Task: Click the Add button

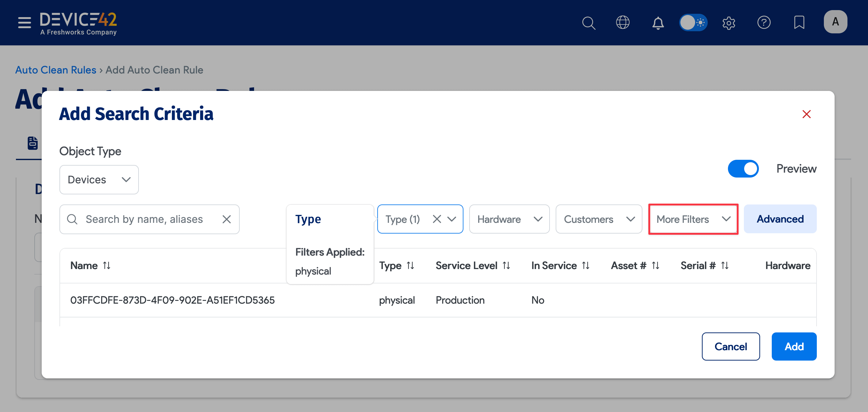Action: pos(794,346)
